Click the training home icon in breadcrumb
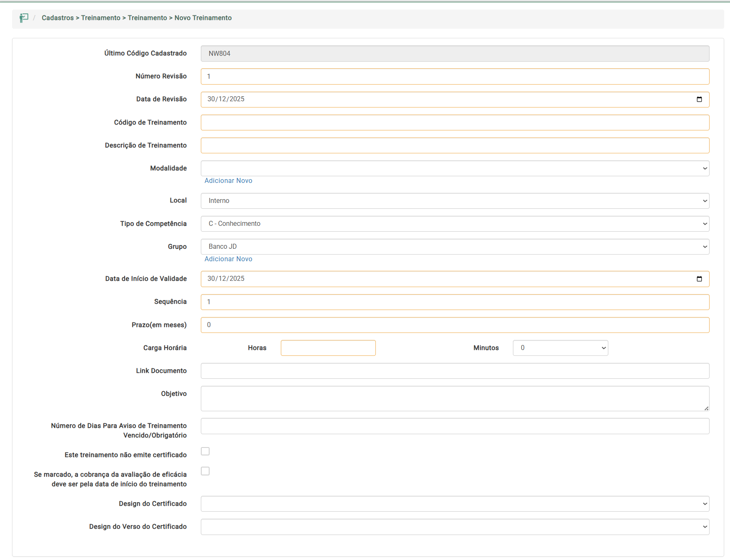The height and width of the screenshot is (560, 730). click(24, 18)
